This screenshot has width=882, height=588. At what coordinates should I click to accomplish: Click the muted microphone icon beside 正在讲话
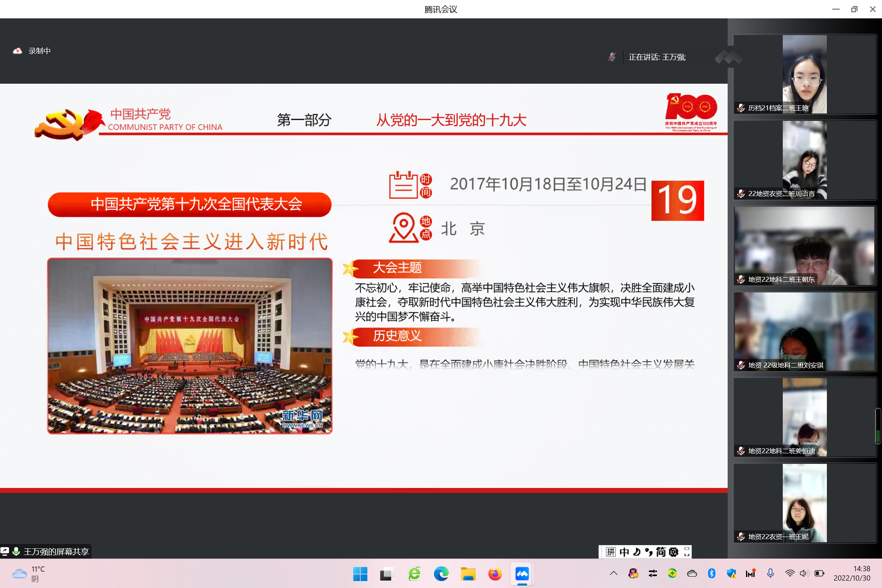612,57
